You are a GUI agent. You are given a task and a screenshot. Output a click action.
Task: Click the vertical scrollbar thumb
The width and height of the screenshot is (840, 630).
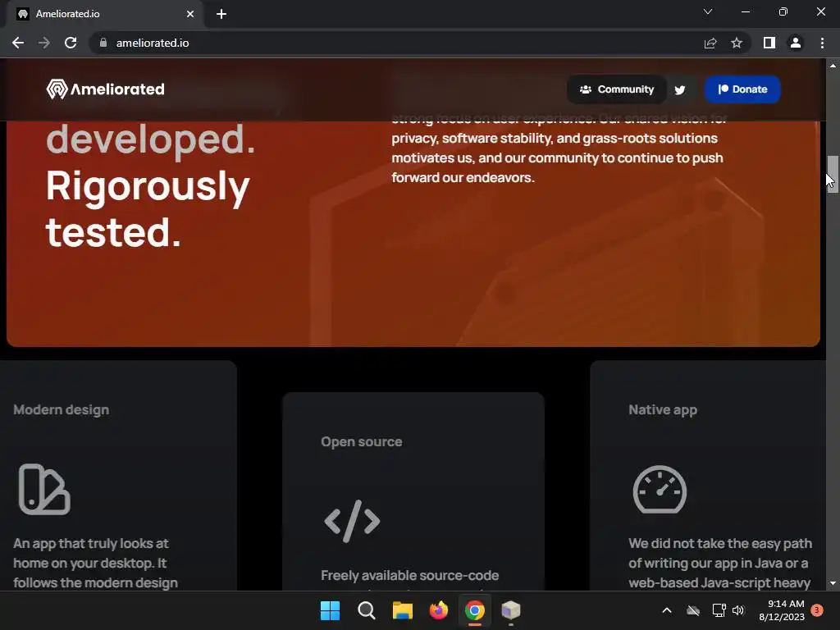[833, 174]
